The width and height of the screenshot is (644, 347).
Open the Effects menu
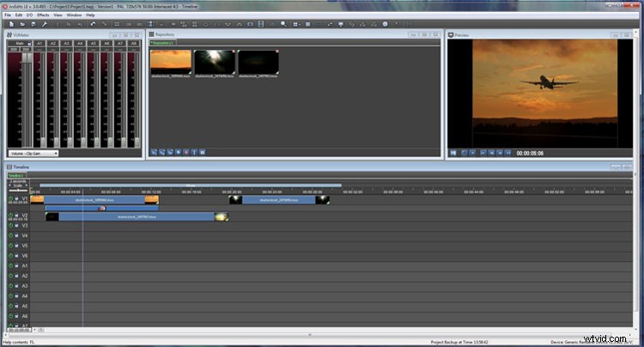(x=43, y=15)
